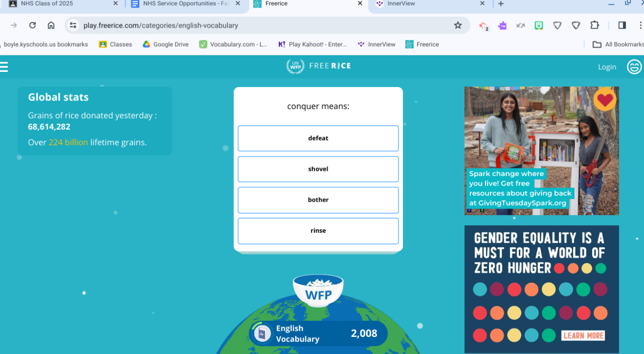Open the gray arrows extension

tap(521, 25)
